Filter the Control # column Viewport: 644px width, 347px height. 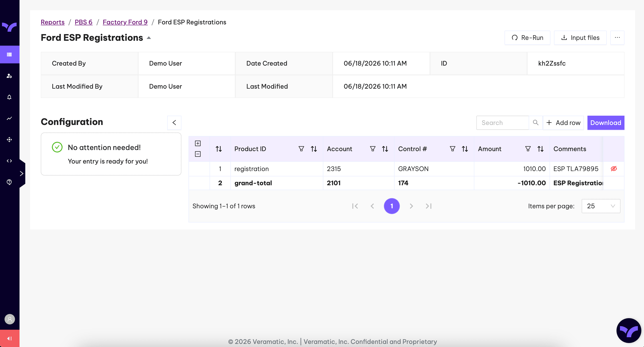[x=452, y=149]
